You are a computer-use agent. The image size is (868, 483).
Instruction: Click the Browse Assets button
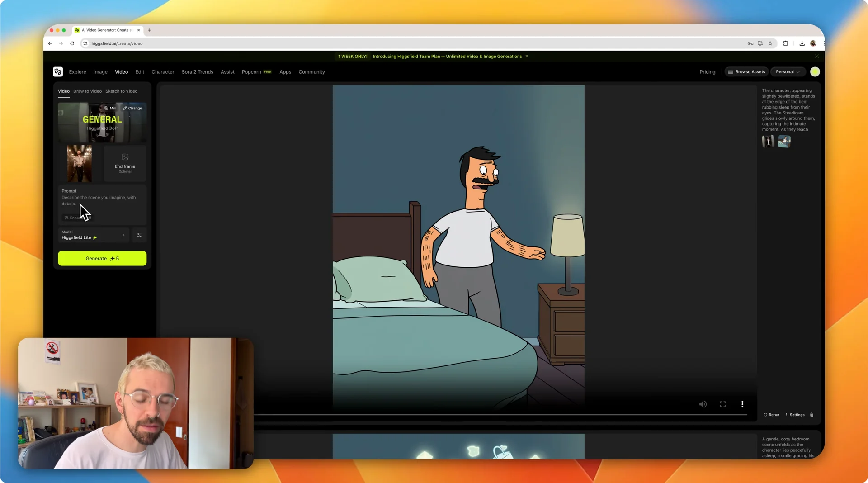(x=746, y=72)
